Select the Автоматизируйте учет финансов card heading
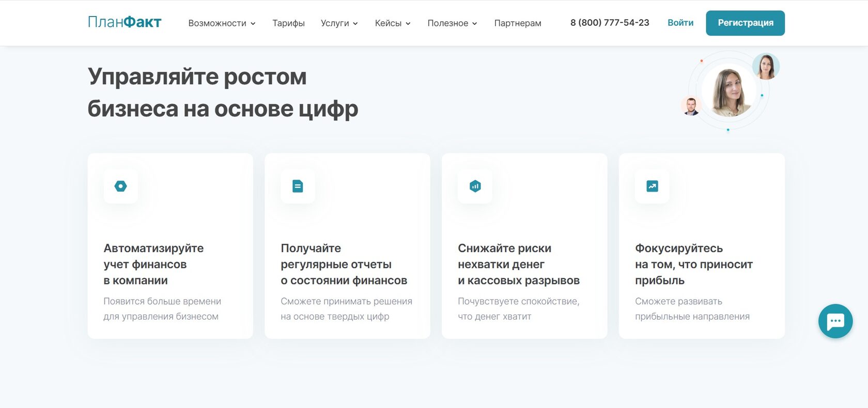Viewport: 868px width, 408px height. click(153, 264)
